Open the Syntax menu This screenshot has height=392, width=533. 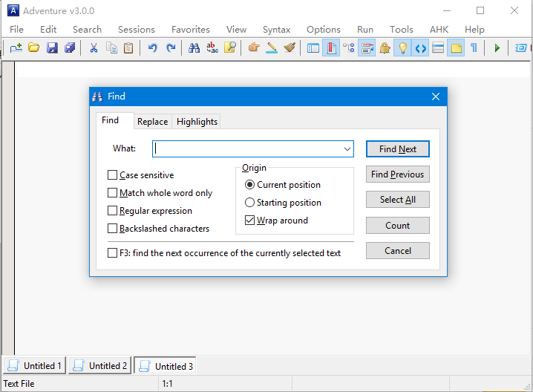[276, 30]
